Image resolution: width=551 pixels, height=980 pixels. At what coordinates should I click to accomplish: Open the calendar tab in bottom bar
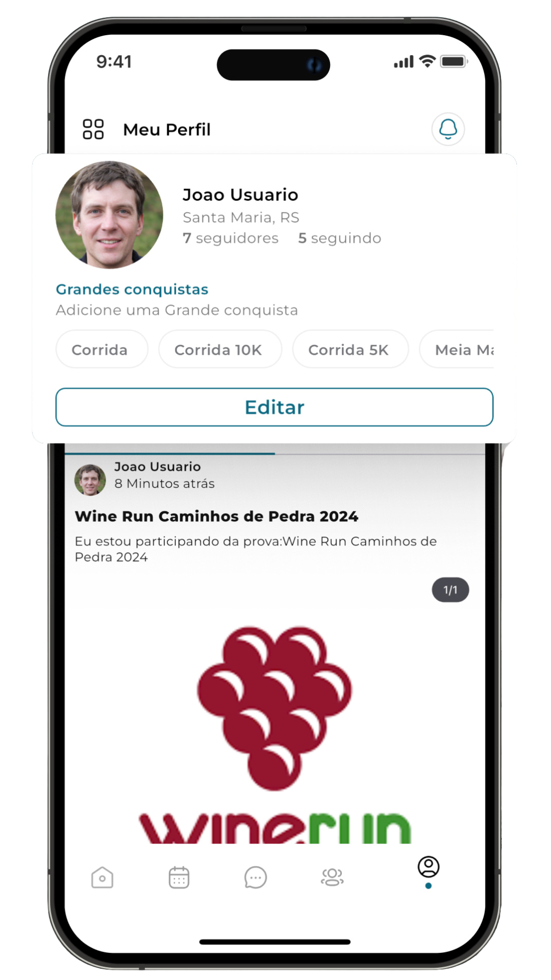click(x=179, y=877)
